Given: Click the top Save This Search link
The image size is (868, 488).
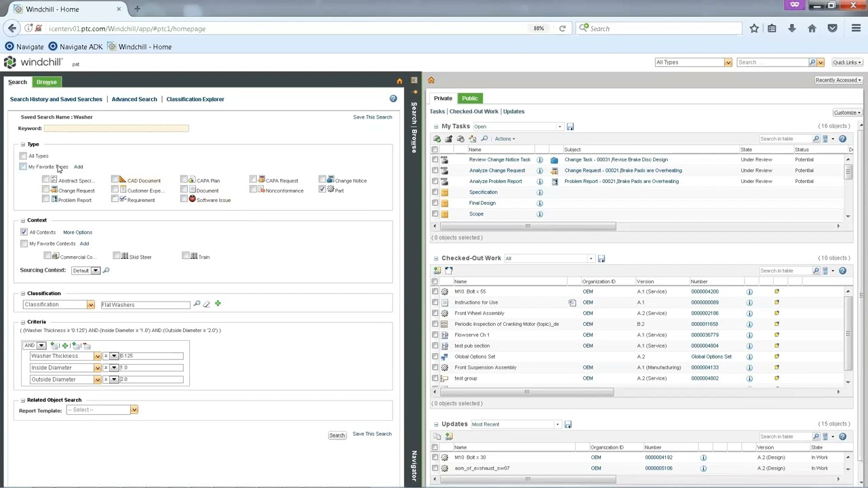Looking at the screenshot, I should (372, 117).
